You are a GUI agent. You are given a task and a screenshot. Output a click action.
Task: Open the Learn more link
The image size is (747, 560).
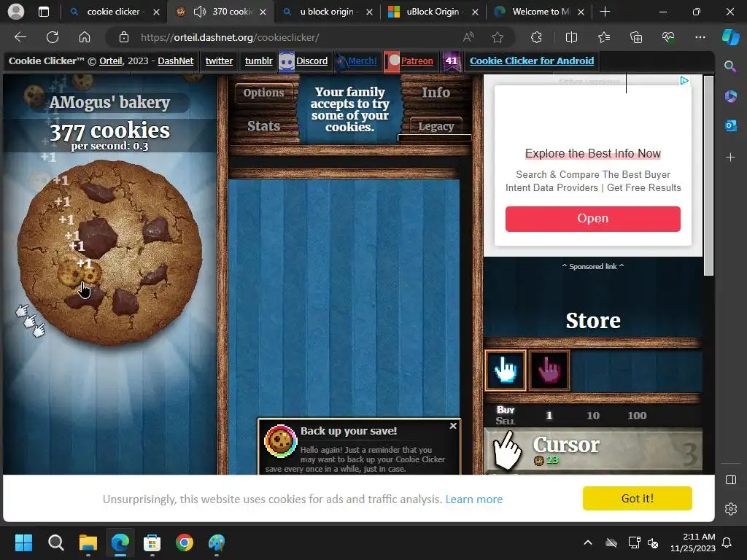pyautogui.click(x=473, y=499)
